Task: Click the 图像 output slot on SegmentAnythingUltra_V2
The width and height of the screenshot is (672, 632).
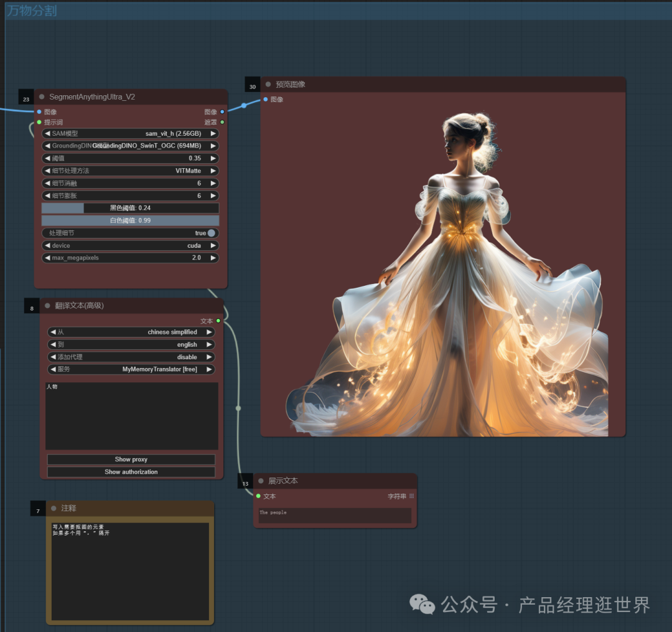Action: coord(221,111)
